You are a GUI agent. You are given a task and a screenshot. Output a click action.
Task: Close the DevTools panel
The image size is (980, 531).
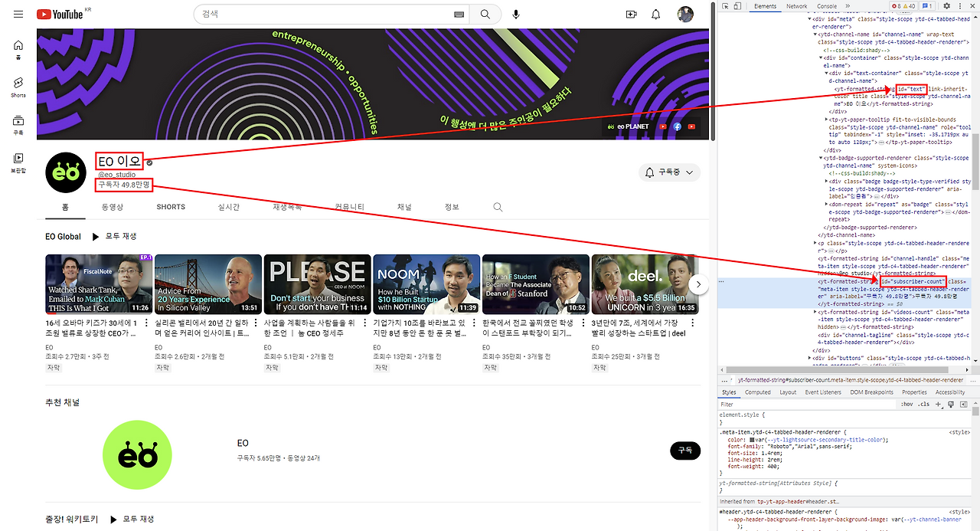(972, 6)
